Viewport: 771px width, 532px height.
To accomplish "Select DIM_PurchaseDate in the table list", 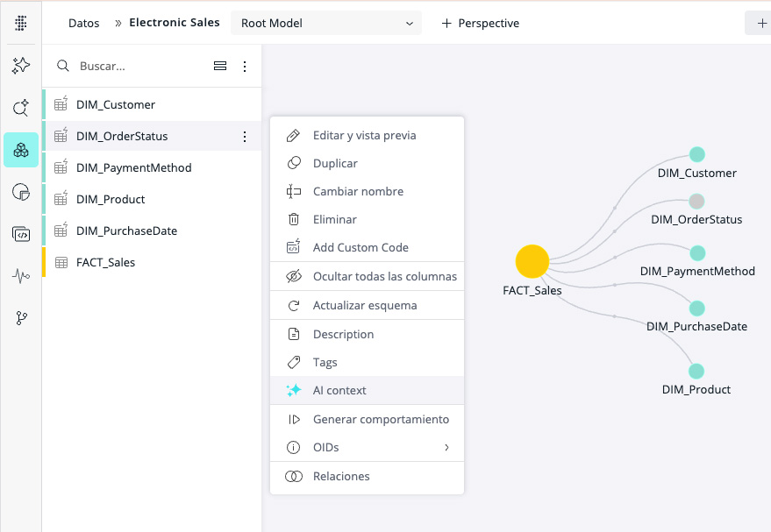I will point(153,231).
